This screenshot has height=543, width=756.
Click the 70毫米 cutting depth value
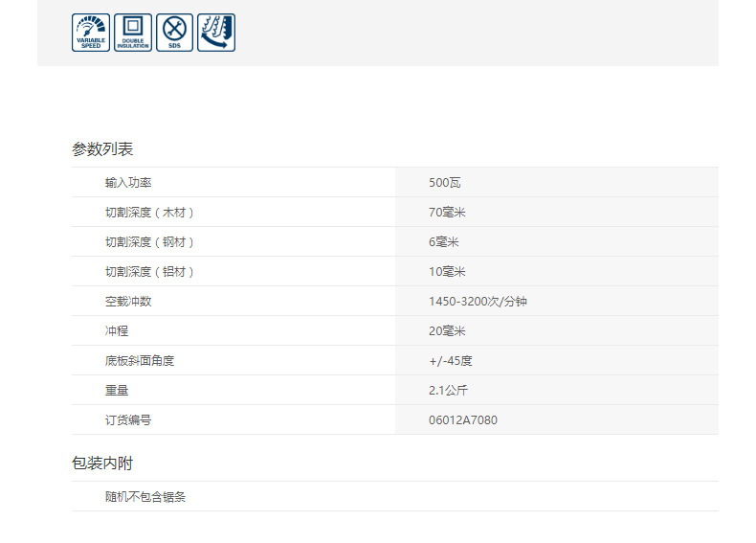coord(447,212)
